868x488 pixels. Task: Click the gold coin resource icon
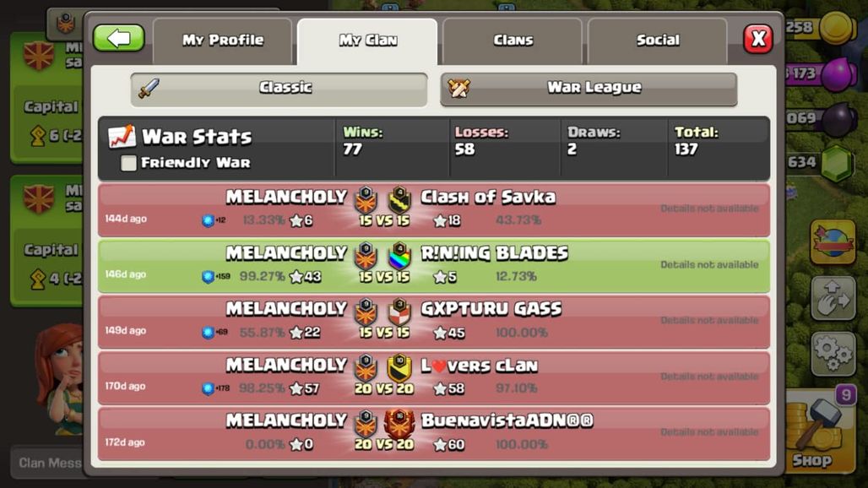837,27
